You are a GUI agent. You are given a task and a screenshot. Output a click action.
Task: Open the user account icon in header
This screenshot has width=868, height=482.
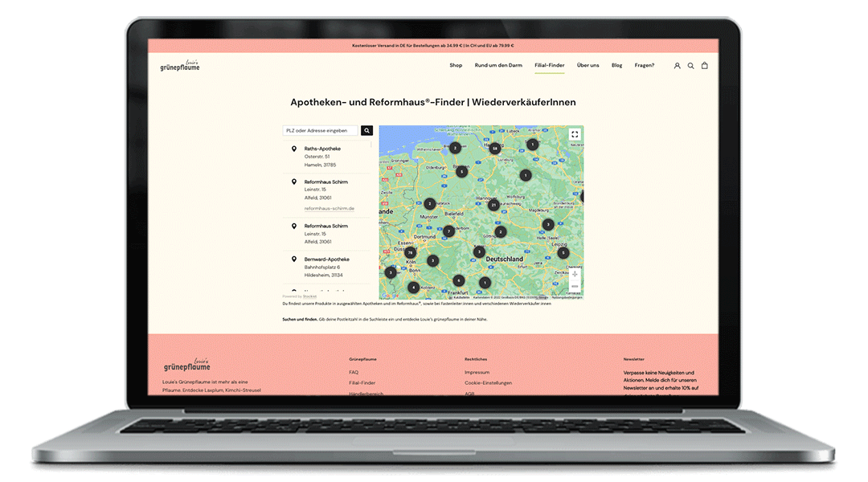click(677, 66)
